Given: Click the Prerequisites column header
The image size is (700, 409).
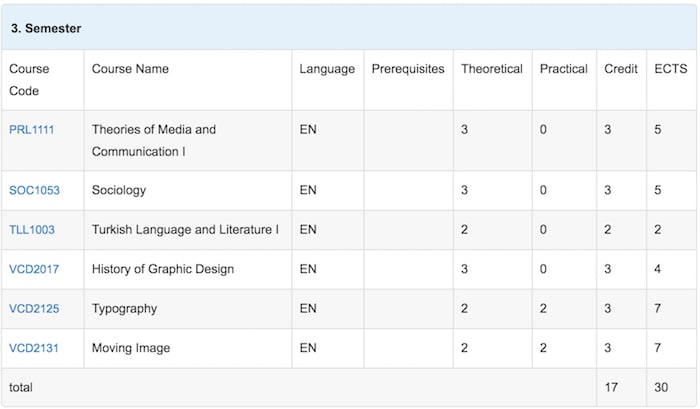Looking at the screenshot, I should click(x=408, y=69).
